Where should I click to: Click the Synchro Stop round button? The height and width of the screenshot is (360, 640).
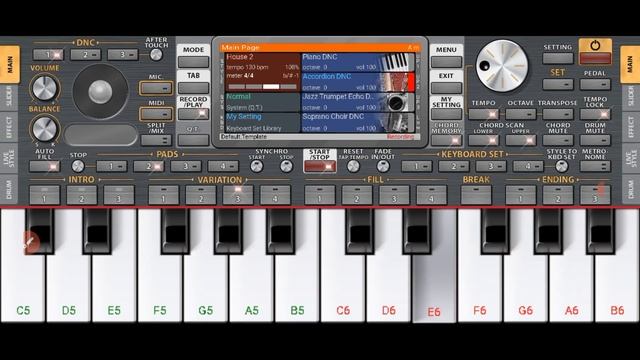pos(286,166)
